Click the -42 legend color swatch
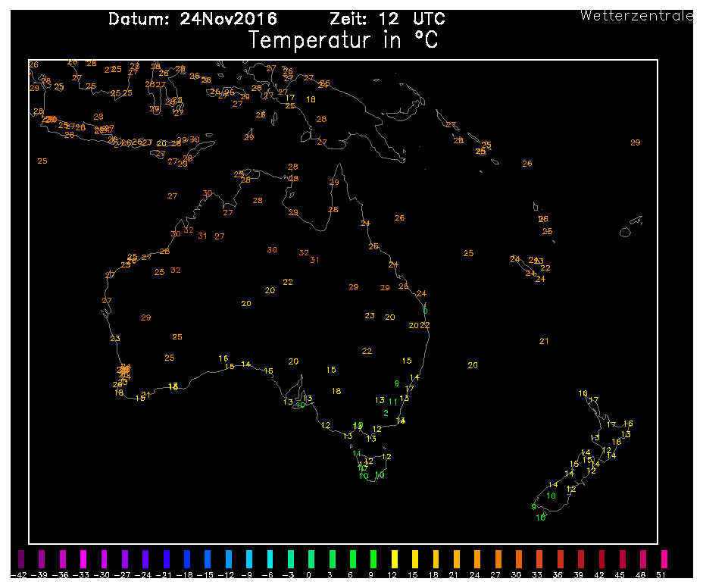Screen dimensions: 703x588 click(x=21, y=558)
